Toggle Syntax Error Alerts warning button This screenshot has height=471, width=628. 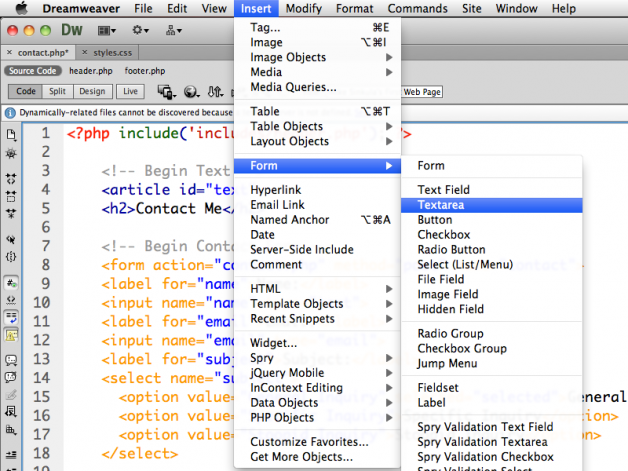[11, 335]
